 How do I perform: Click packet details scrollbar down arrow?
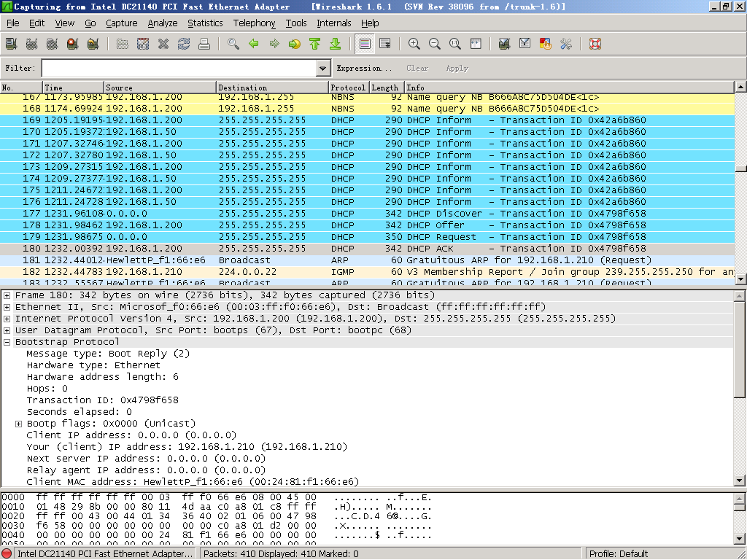740,481
